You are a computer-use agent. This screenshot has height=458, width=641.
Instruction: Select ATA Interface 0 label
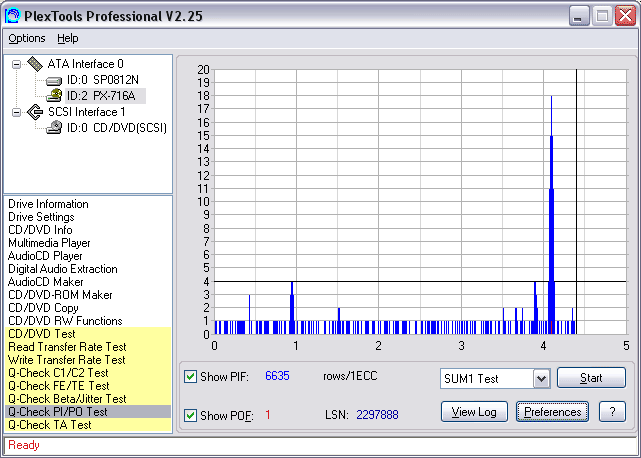click(85, 64)
